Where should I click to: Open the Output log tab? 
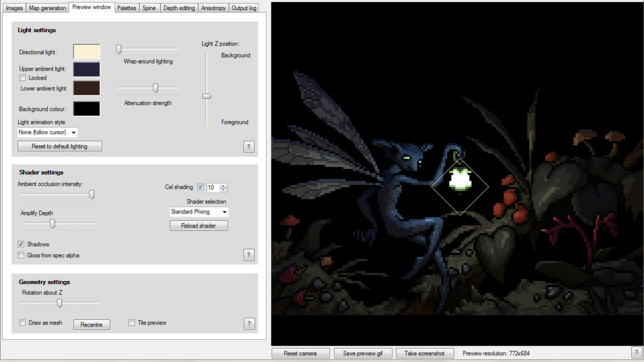[x=244, y=8]
